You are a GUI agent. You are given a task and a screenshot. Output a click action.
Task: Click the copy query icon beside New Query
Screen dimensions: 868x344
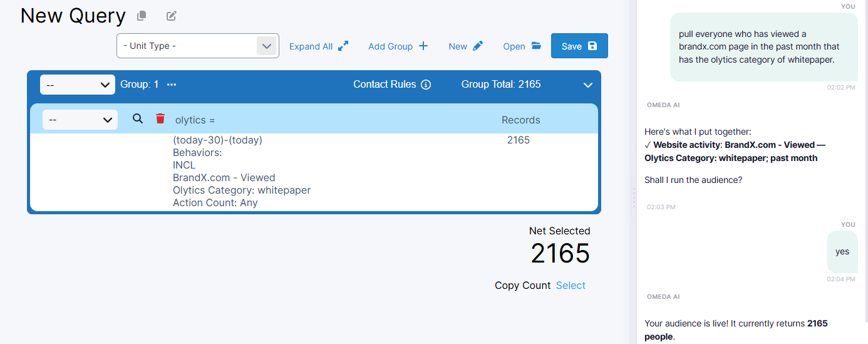pyautogui.click(x=142, y=16)
